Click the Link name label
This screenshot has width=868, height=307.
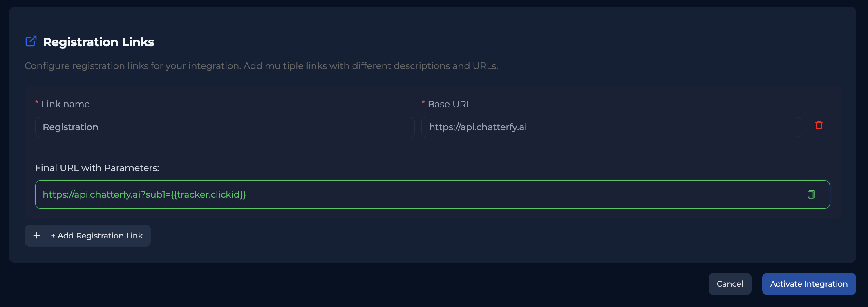65,104
